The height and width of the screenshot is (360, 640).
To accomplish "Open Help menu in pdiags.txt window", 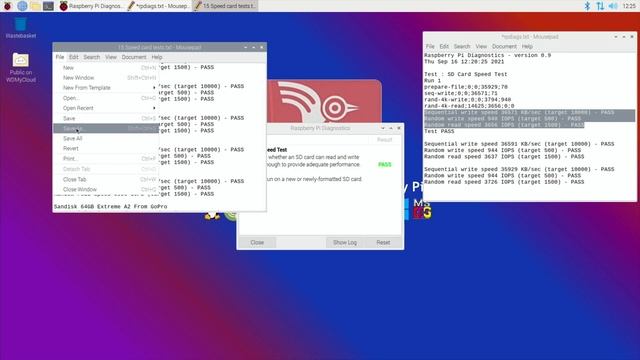I will tap(527, 47).
